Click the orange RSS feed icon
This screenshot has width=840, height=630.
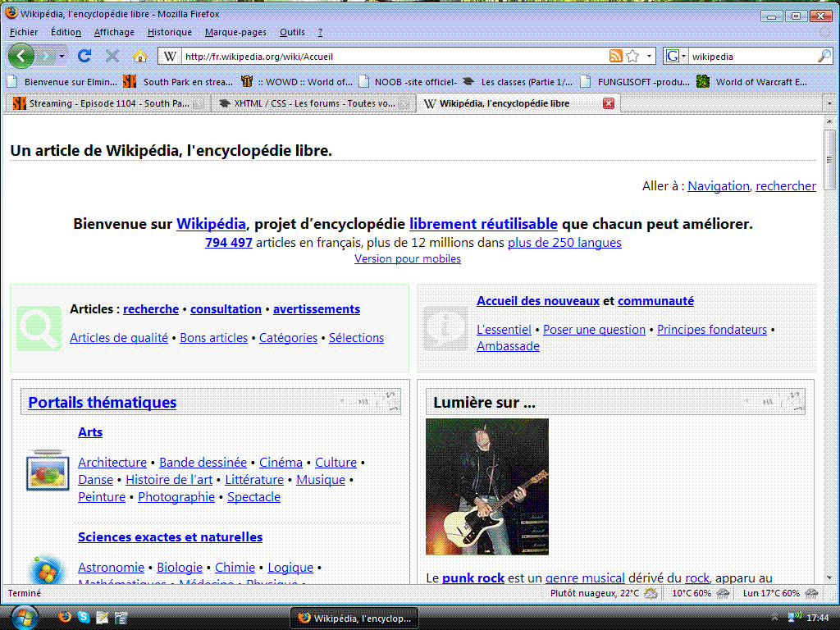pyautogui.click(x=615, y=56)
